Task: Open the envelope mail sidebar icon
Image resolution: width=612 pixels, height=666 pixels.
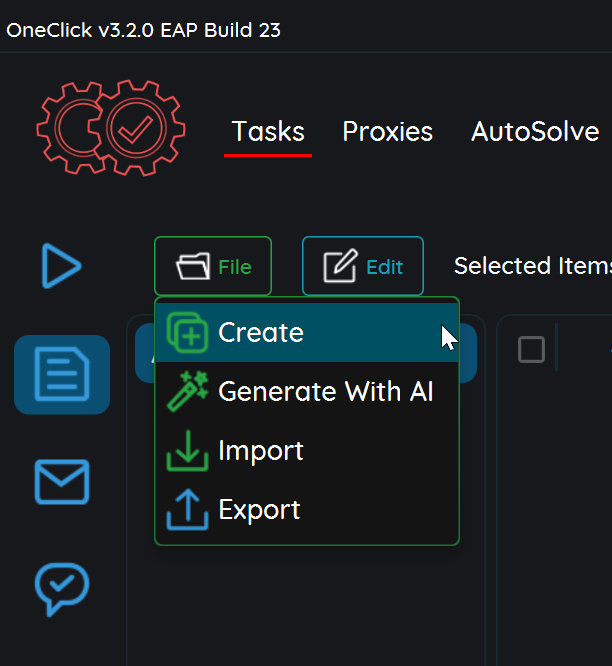Action: click(x=62, y=482)
